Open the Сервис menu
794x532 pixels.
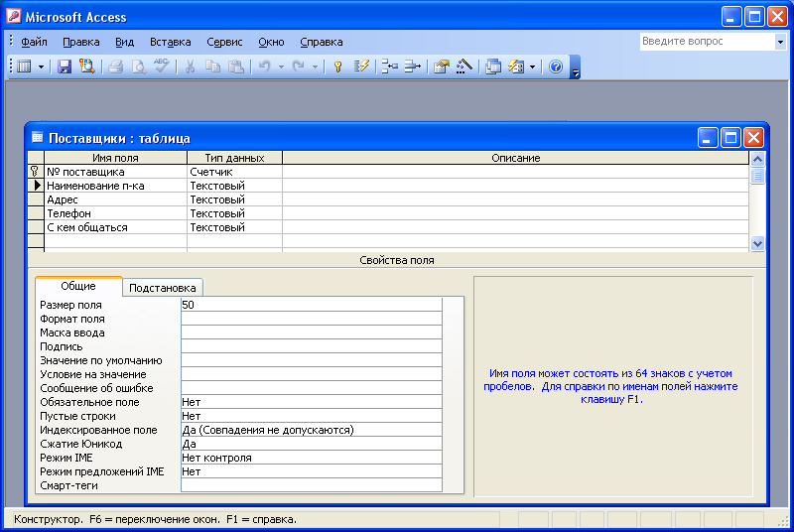tap(224, 42)
